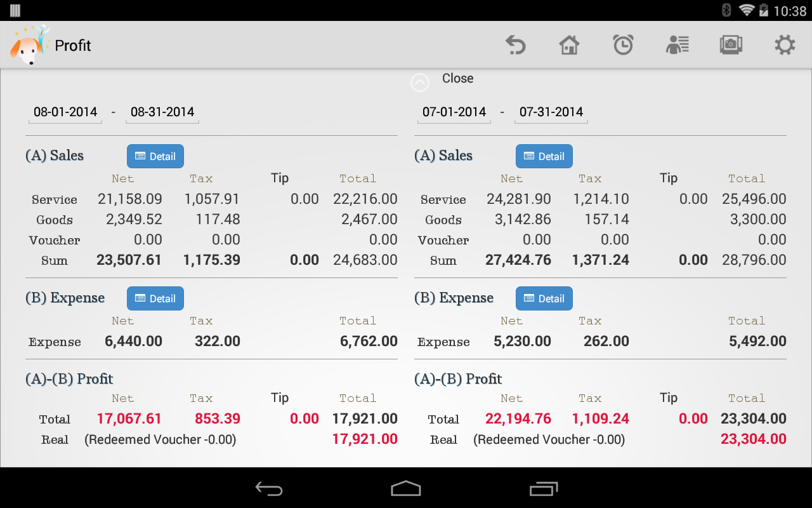
Task: Open the photo gallery icon
Action: point(731,45)
